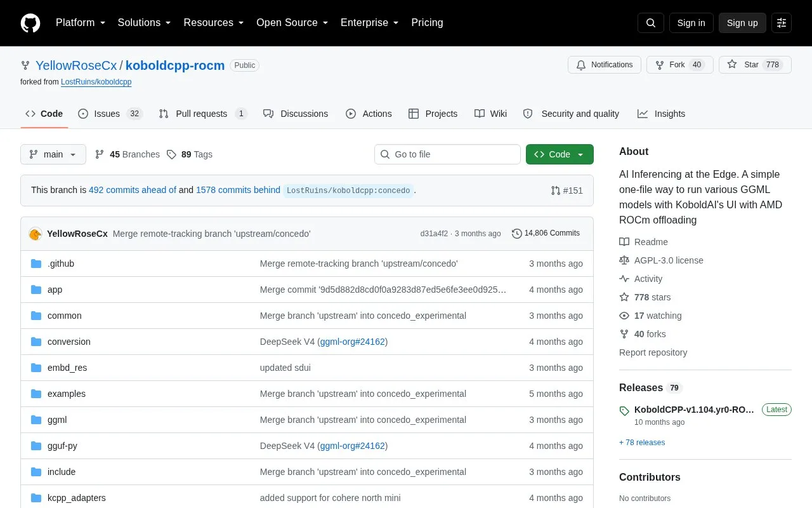Click the license scales icon
The image size is (812, 508).
(624, 260)
